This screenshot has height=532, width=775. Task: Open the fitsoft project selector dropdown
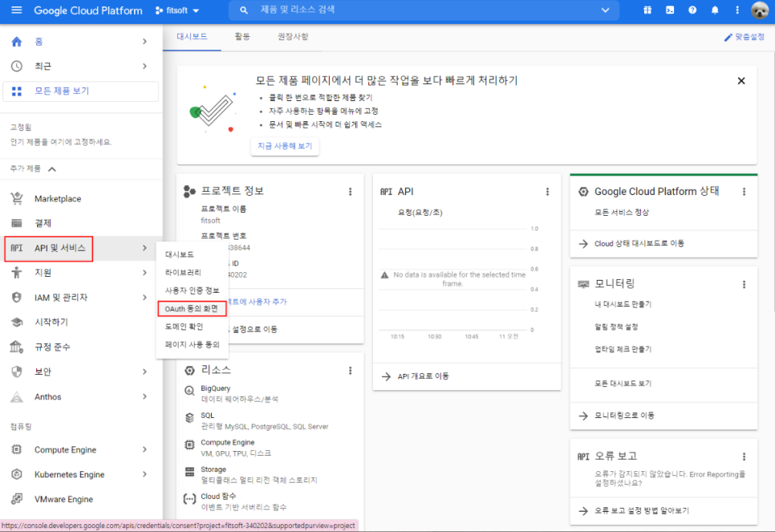point(177,10)
